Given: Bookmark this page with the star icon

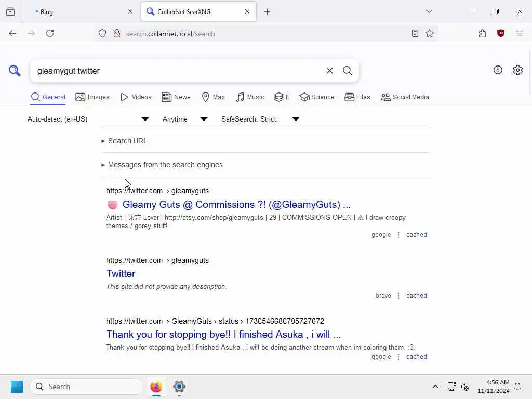Looking at the screenshot, I should tap(430, 33).
